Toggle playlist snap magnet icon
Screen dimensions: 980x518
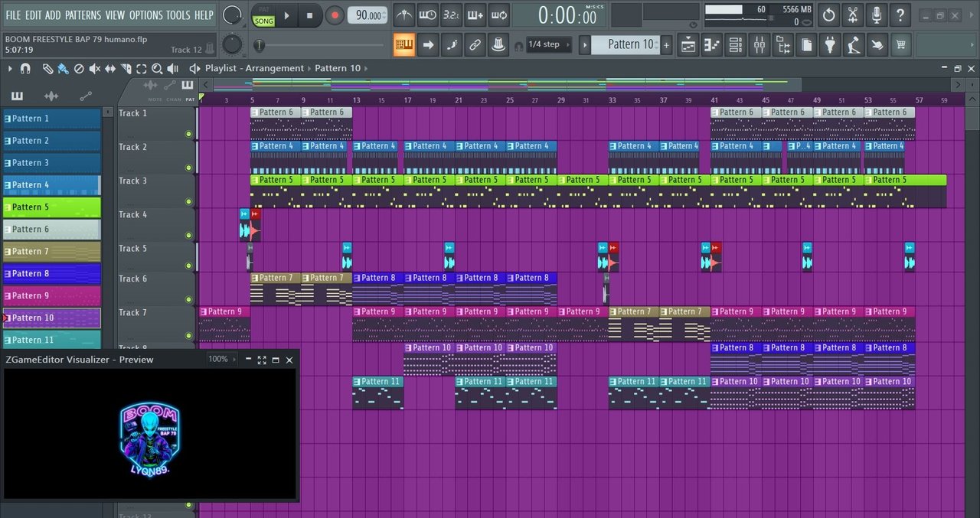[25, 69]
